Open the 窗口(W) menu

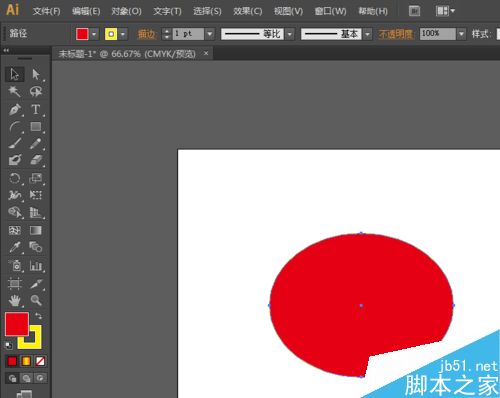(x=330, y=11)
